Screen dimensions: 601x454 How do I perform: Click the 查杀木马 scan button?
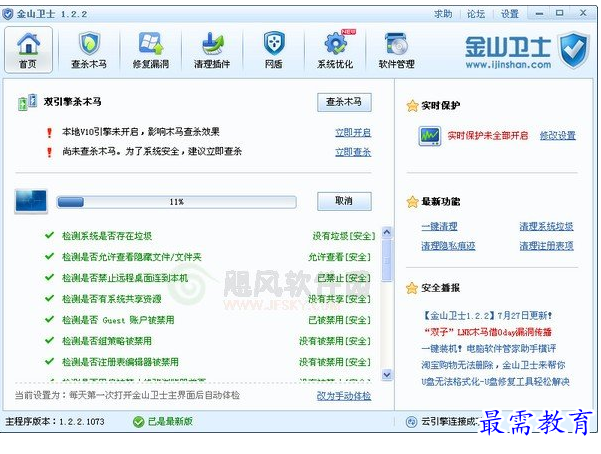(x=344, y=102)
